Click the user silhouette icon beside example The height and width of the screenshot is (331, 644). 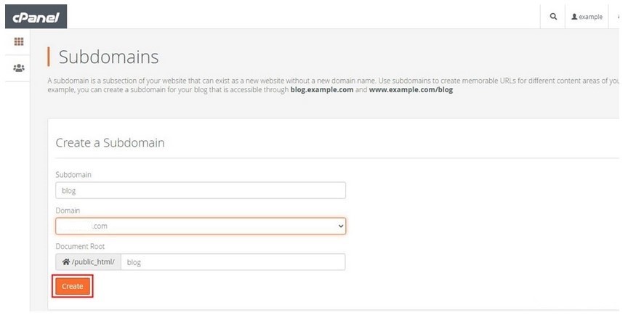pos(574,17)
